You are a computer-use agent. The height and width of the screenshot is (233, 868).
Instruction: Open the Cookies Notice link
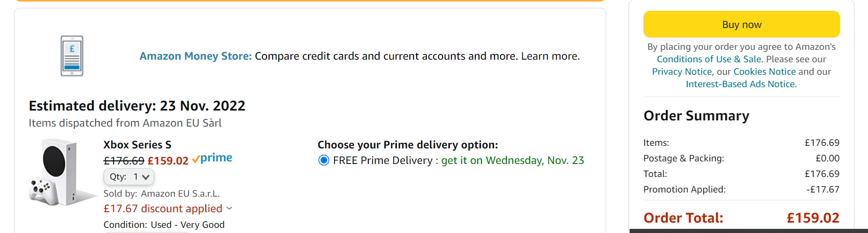coord(764,72)
